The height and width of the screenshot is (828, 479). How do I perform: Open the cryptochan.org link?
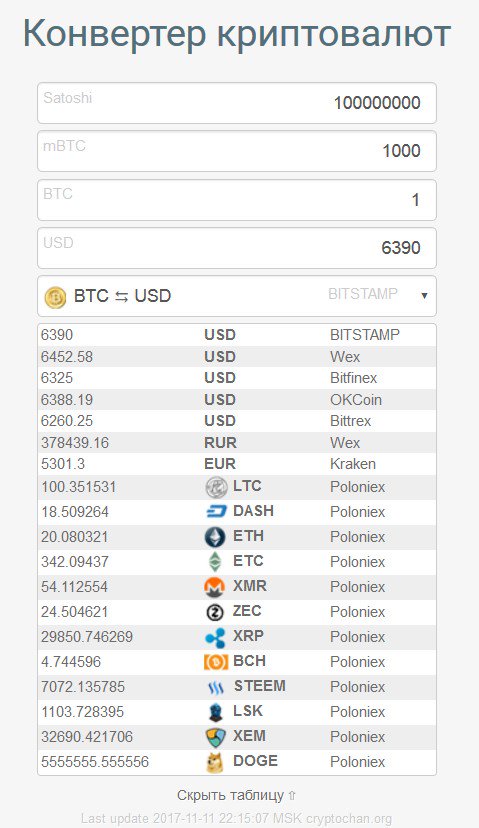point(349,819)
